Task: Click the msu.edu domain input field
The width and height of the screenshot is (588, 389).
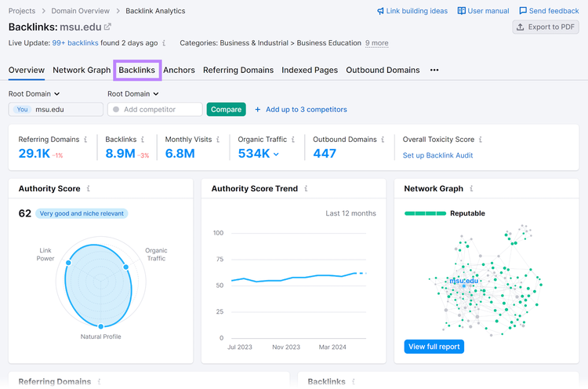Action: tap(56, 109)
